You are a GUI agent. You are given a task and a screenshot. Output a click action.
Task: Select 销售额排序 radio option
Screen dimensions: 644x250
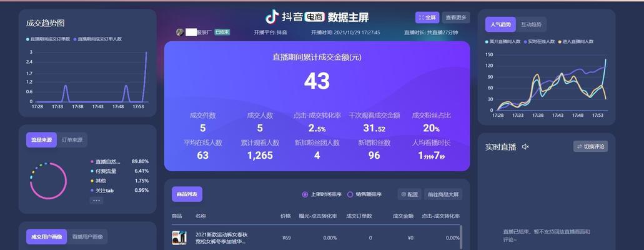(364, 194)
